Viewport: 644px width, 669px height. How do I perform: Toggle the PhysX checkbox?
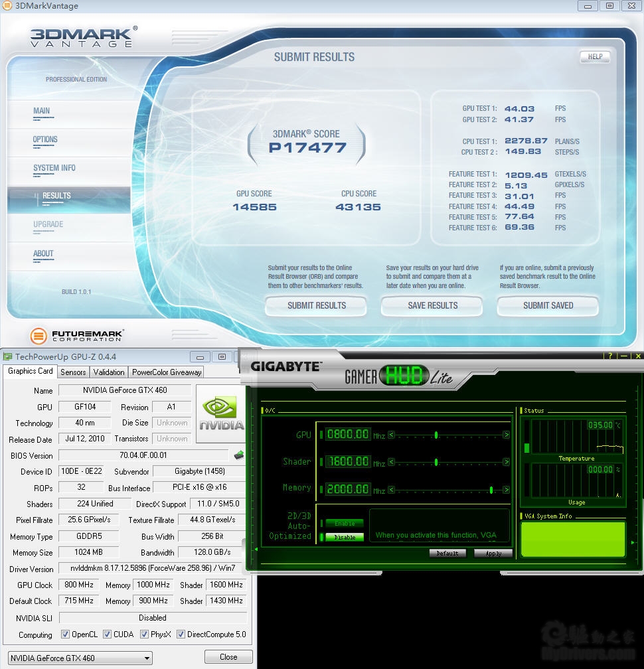click(x=144, y=634)
